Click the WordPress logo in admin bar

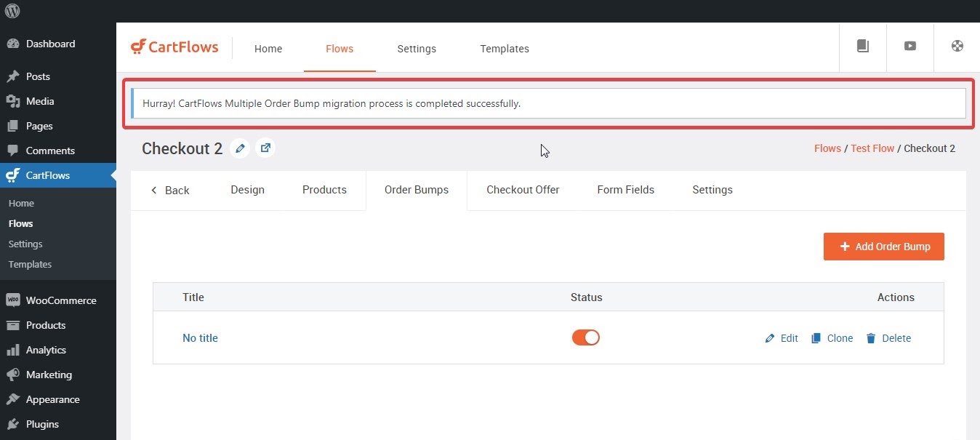pyautogui.click(x=12, y=11)
